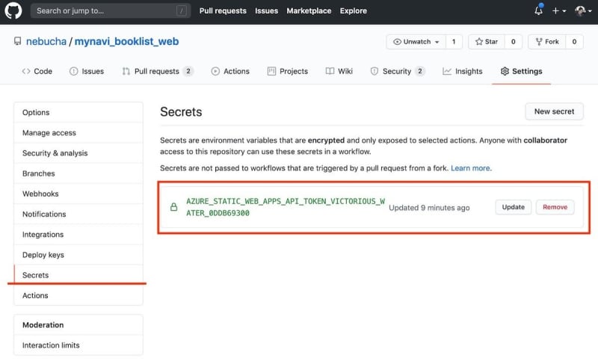Open Interaction limits under Moderation
Screen dimensions: 598x364
tap(78, 345)
